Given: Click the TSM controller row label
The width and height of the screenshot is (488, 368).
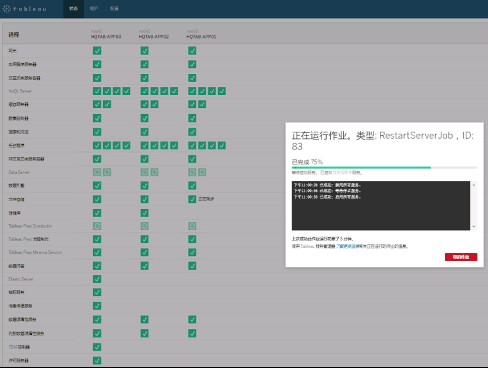Looking at the screenshot, I should pos(19,347).
